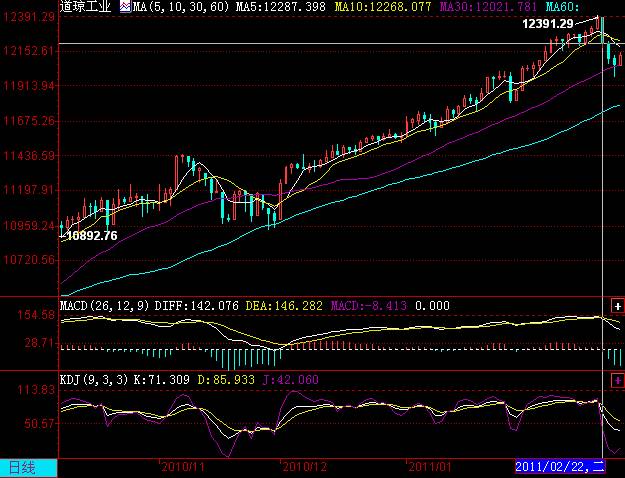Click the 2011/01 date marker
Image resolution: width=625 pixels, height=478 pixels.
(x=430, y=466)
